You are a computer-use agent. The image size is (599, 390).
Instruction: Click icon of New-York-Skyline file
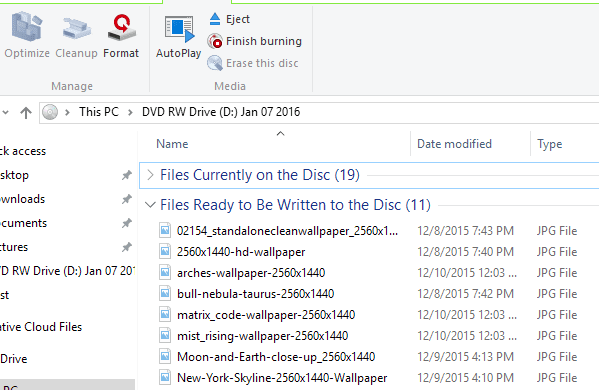(x=165, y=377)
